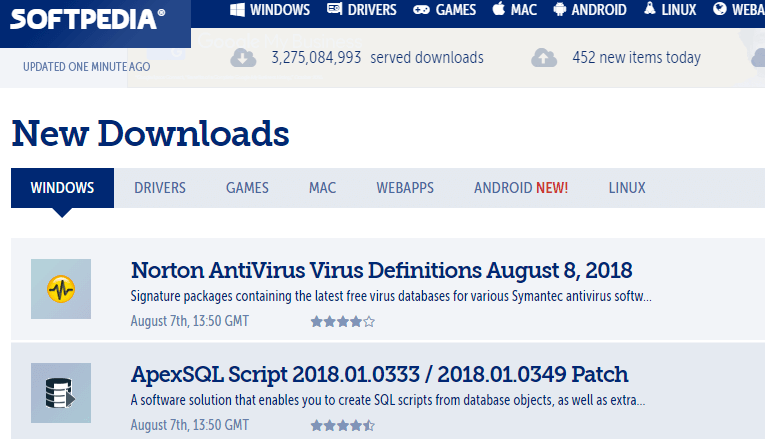This screenshot has height=439, width=765.
Task: Click the Windows logo icon in top navigation
Action: [x=238, y=10]
